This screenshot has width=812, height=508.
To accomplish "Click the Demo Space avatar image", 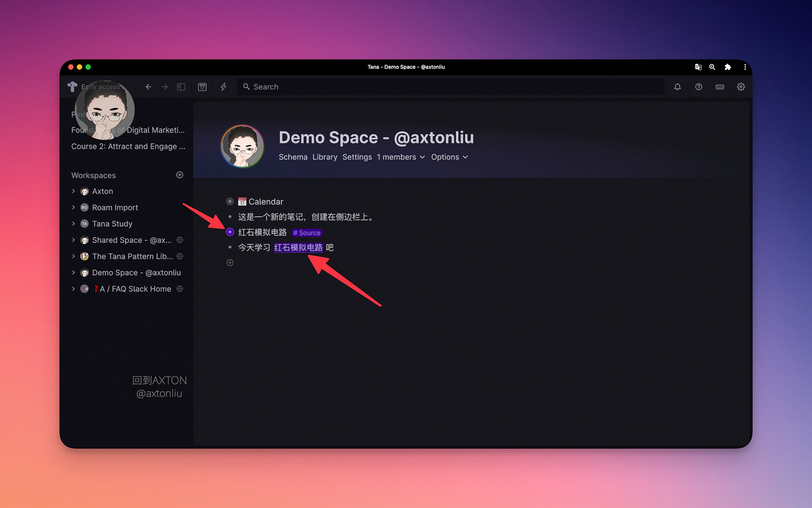I will click(243, 146).
